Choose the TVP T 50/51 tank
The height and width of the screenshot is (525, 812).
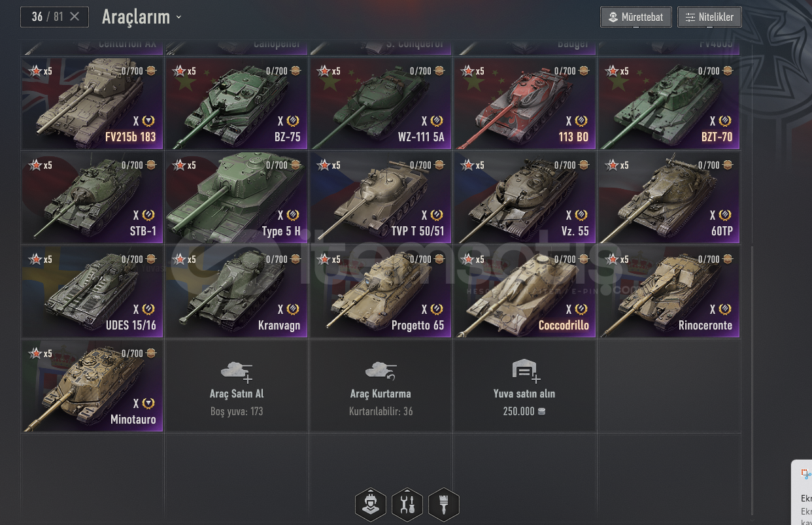381,197
